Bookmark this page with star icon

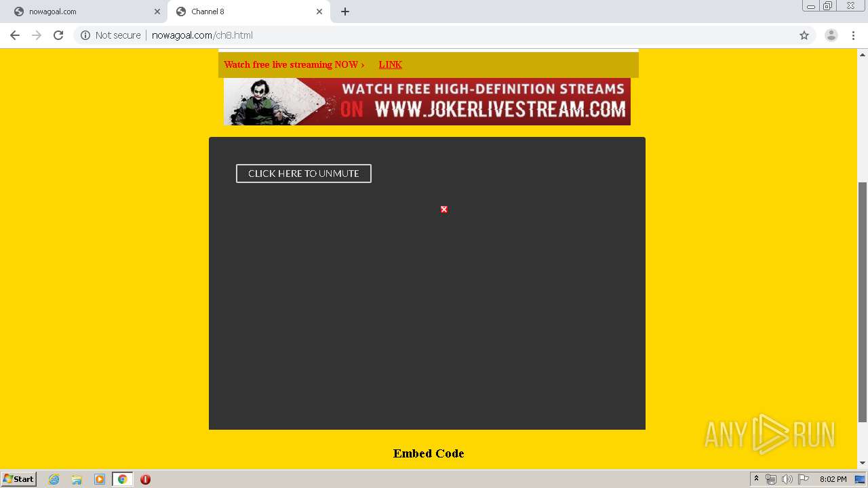click(x=804, y=35)
